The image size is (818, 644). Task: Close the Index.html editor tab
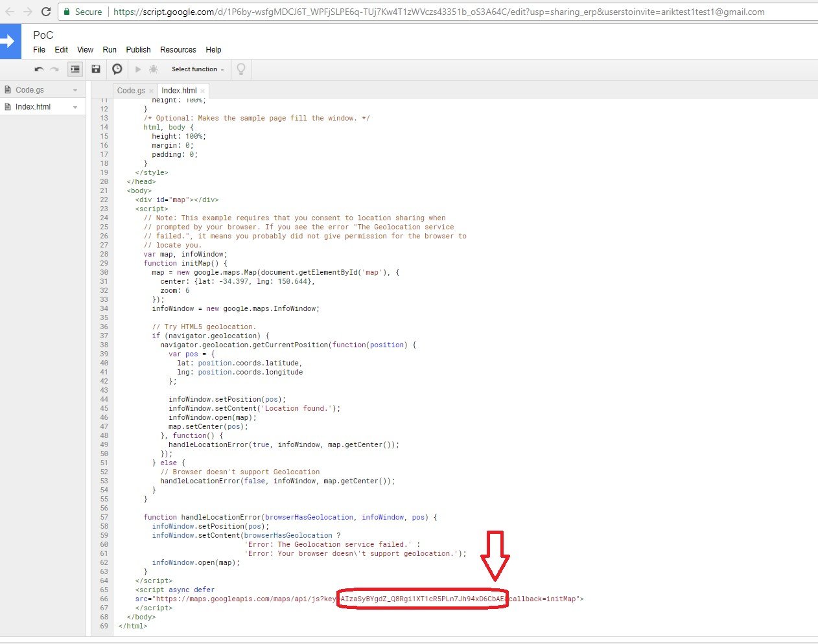203,91
